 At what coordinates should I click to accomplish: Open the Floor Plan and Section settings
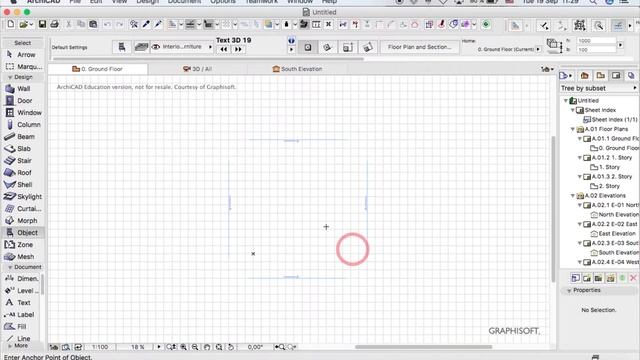420,47
